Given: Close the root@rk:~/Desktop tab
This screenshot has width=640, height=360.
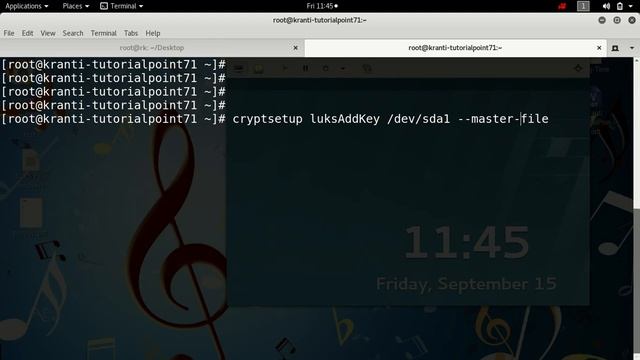Looking at the screenshot, I should (x=296, y=48).
